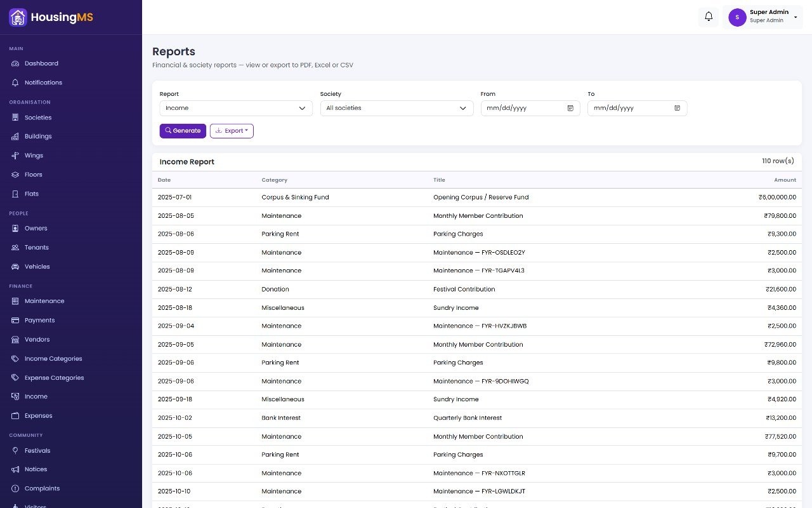Click Festival Contribution title cell

click(464, 290)
